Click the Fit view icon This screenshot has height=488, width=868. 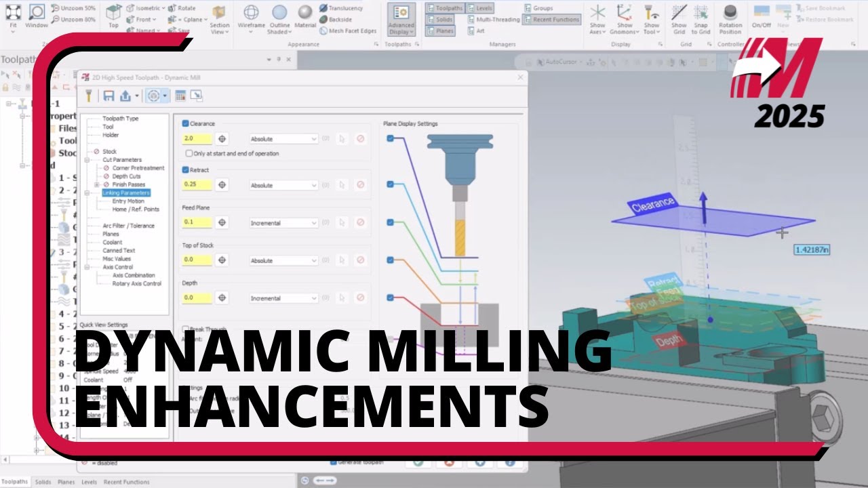[x=14, y=12]
